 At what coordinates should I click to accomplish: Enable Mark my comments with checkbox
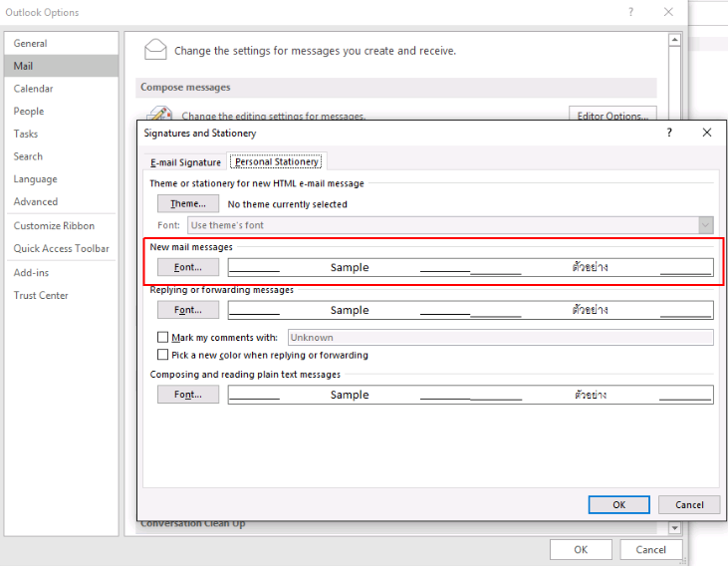pyautogui.click(x=163, y=338)
